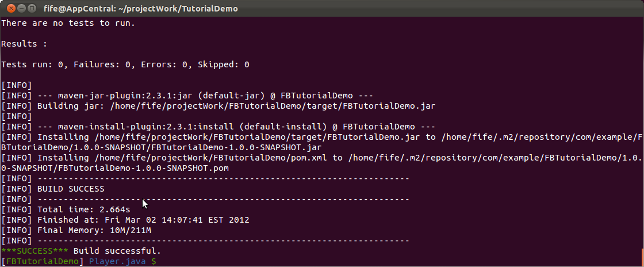This screenshot has width=644, height=267.
Task: Click the Finished at timestamp line
Action: click(125, 220)
